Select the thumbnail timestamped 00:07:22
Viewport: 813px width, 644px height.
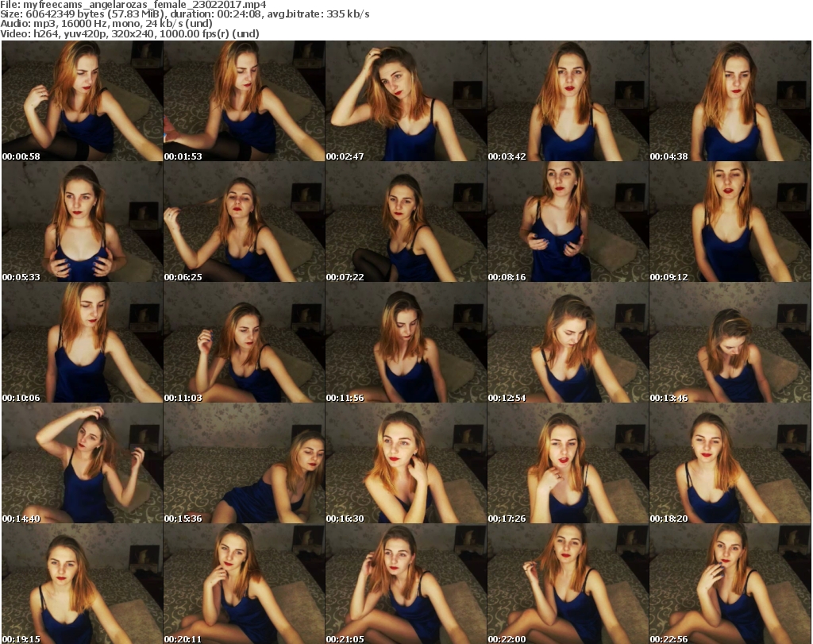click(x=406, y=222)
